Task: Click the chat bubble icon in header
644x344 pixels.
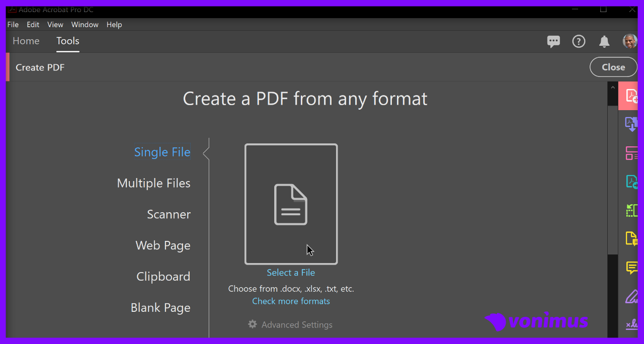Action: pyautogui.click(x=553, y=42)
